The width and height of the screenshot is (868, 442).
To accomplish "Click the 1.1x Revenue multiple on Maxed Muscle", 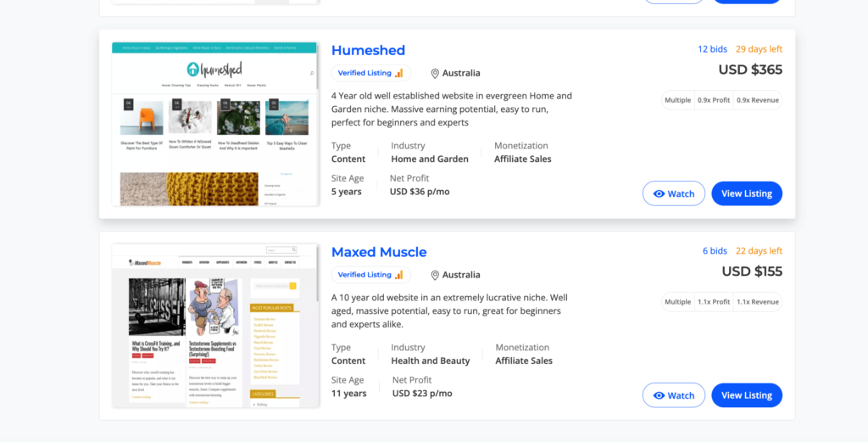I will 757,302.
